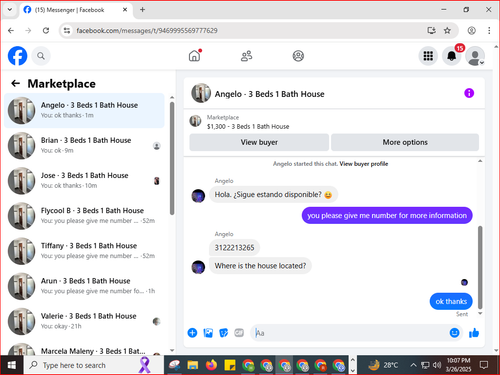This screenshot has width=500, height=375.
Task: Go to the Home feed icon
Action: pyautogui.click(x=195, y=56)
